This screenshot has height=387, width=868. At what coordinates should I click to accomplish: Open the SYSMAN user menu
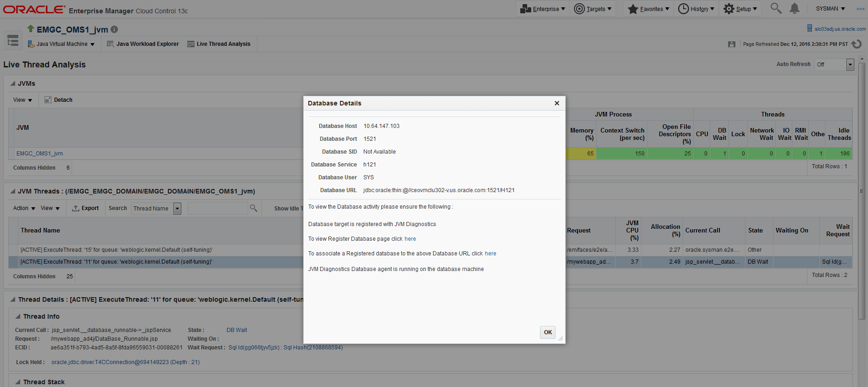click(830, 9)
